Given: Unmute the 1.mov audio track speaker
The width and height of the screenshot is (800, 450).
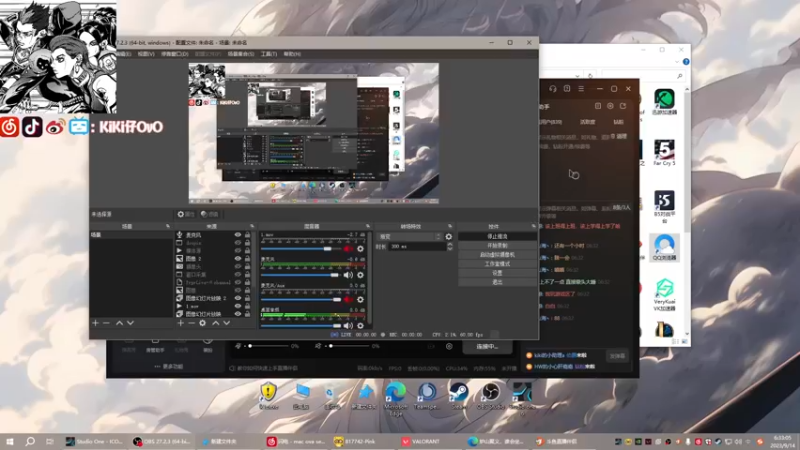Looking at the screenshot, I should pos(348,249).
